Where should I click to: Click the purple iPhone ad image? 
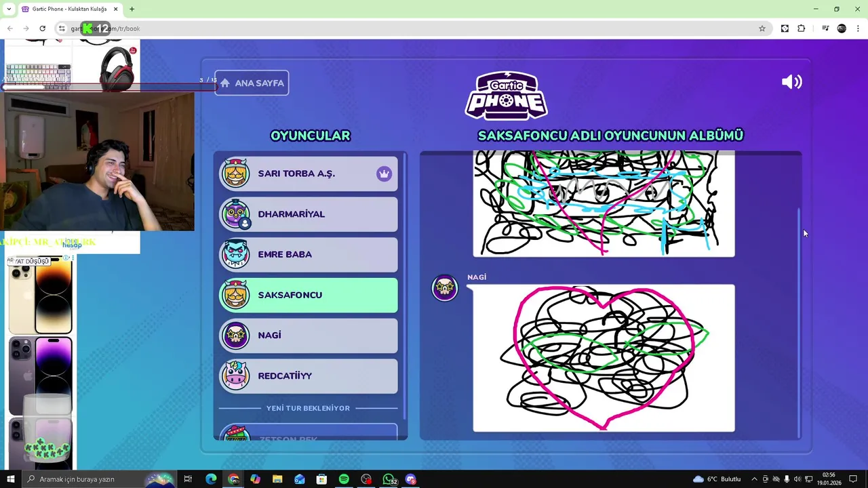tap(41, 376)
